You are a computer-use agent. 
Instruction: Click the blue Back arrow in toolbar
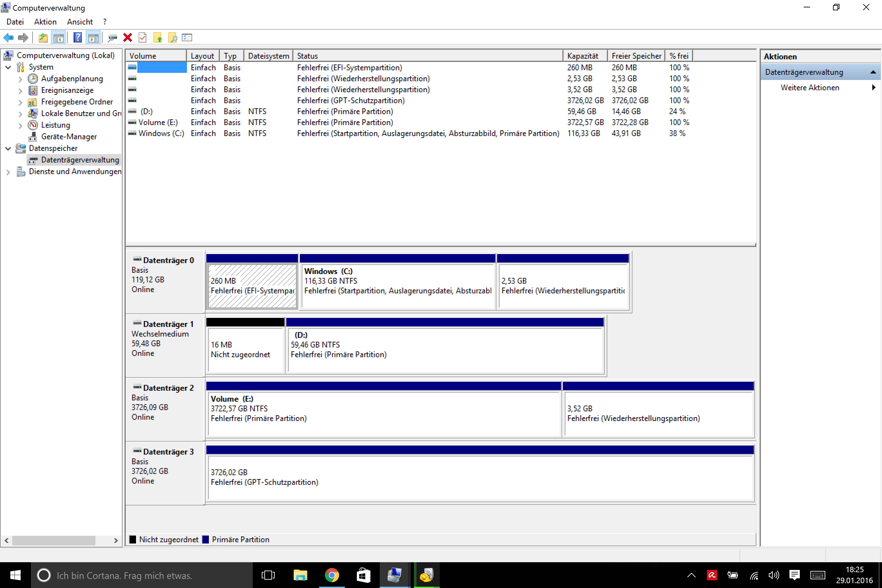(8, 37)
